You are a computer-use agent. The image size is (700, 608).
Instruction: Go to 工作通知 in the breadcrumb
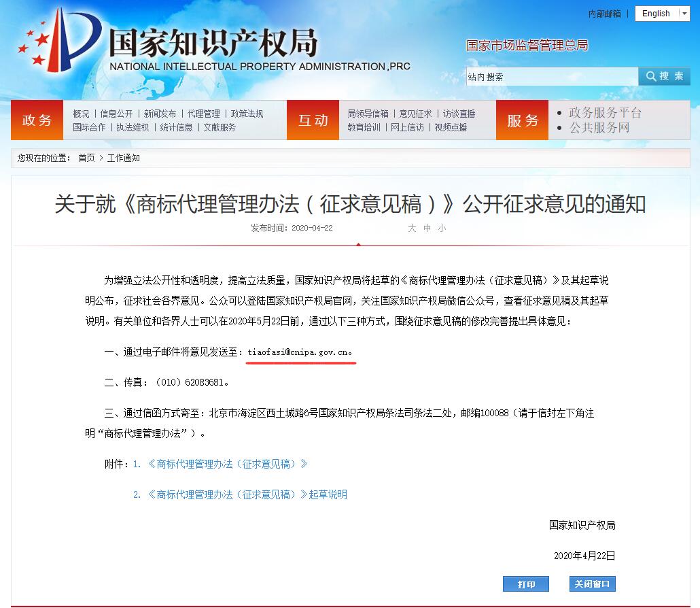(123, 158)
